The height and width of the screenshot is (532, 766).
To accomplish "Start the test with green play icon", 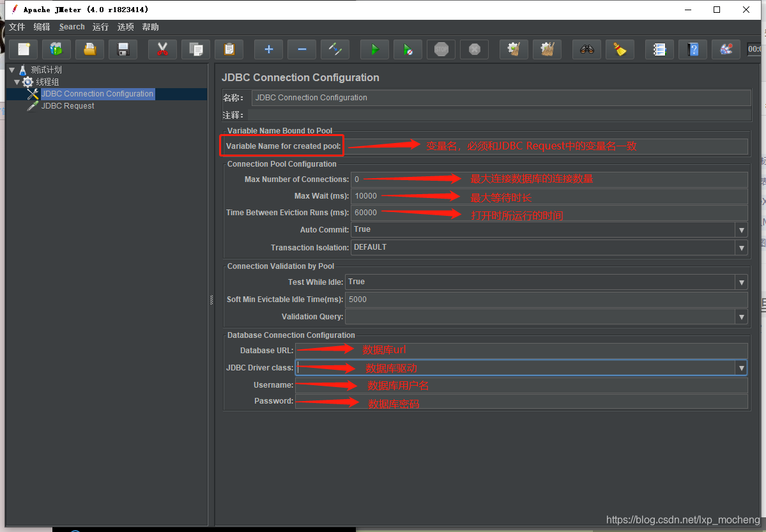I will (375, 49).
